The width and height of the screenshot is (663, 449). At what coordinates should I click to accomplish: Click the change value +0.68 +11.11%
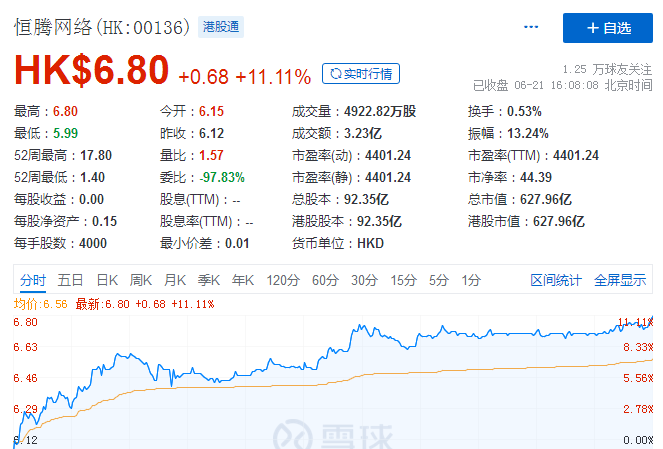tap(244, 77)
